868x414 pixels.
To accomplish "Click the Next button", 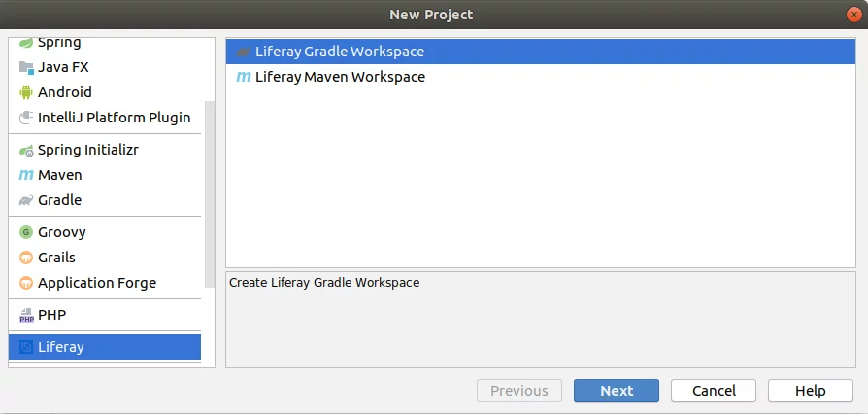I will click(x=617, y=391).
